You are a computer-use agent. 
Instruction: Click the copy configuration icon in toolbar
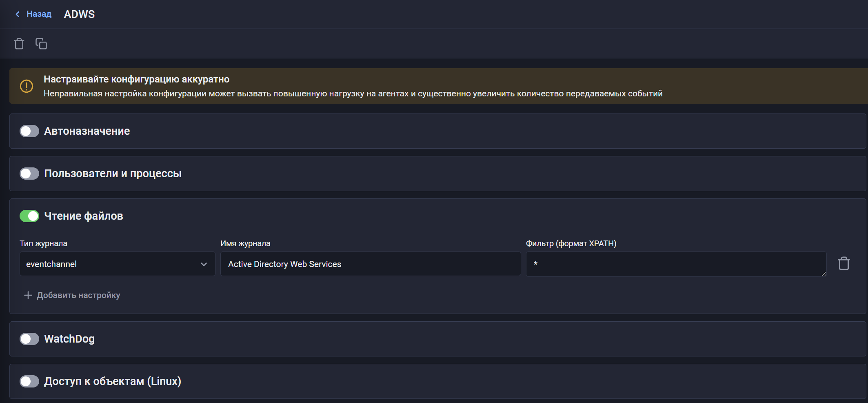pyautogui.click(x=41, y=44)
